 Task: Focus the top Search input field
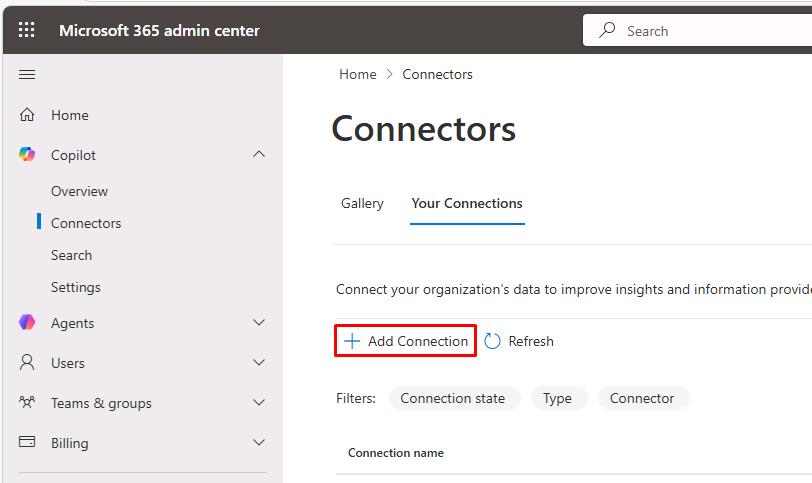pos(697,30)
